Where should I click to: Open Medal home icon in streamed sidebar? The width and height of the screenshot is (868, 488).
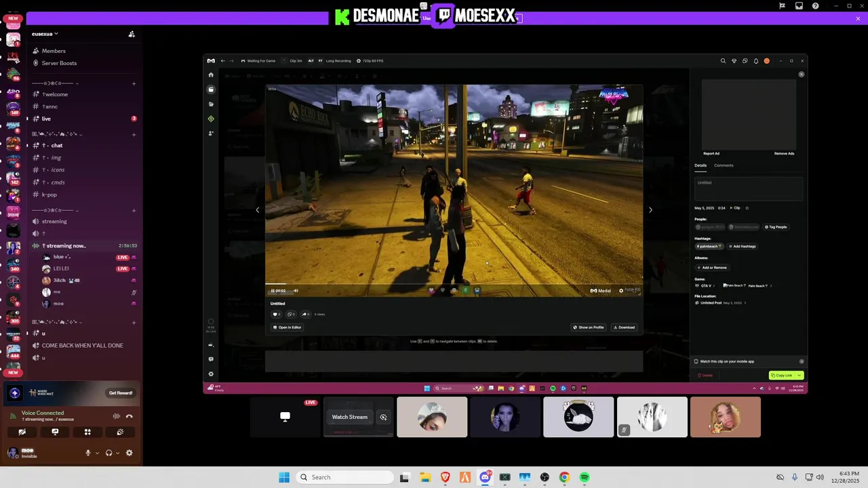click(x=211, y=75)
